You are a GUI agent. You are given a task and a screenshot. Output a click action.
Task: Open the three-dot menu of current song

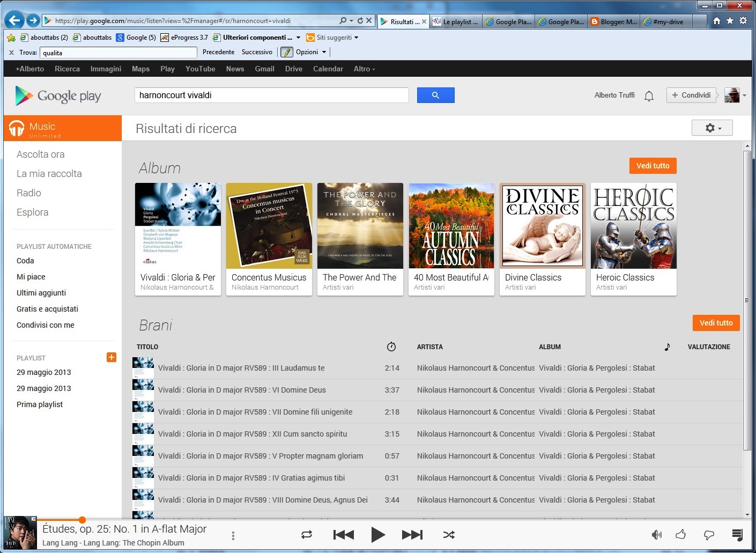(233, 535)
